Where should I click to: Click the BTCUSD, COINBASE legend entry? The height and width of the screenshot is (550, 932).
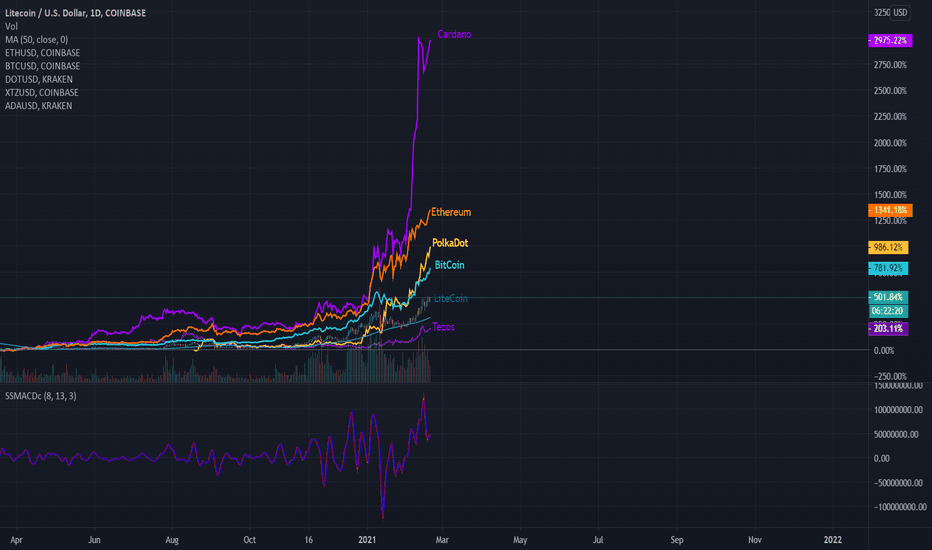[x=42, y=66]
